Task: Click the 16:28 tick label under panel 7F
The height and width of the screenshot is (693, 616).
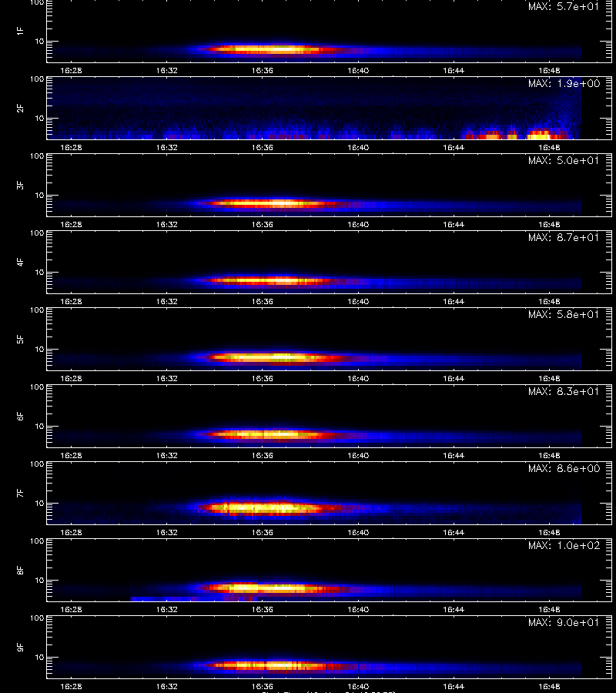Action: pyautogui.click(x=71, y=532)
